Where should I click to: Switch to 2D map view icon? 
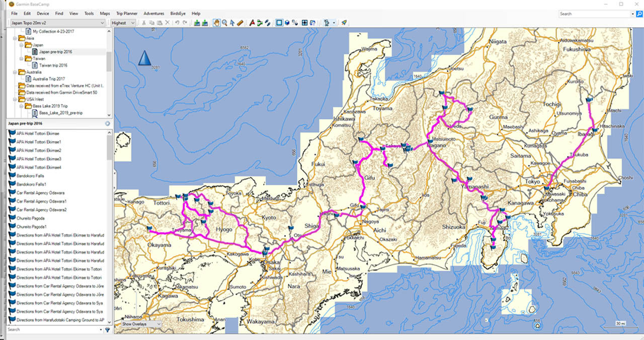[279, 23]
